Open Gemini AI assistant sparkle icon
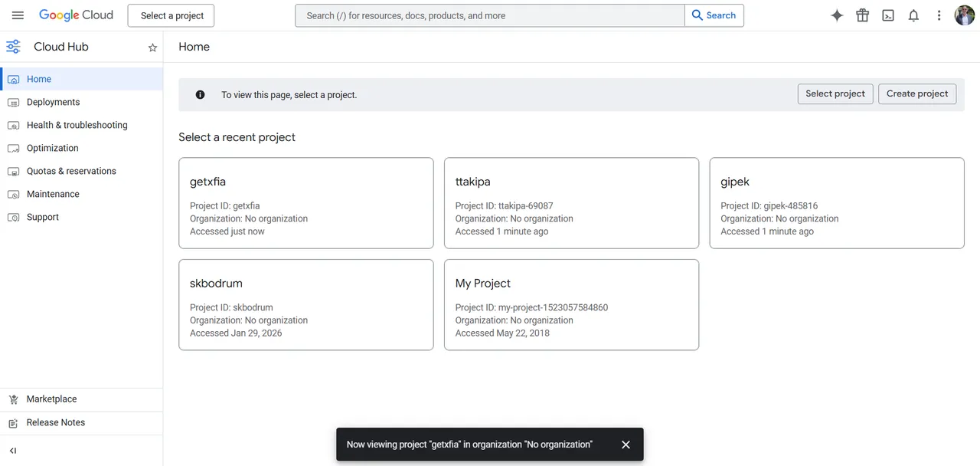980x466 pixels. pyautogui.click(x=837, y=15)
